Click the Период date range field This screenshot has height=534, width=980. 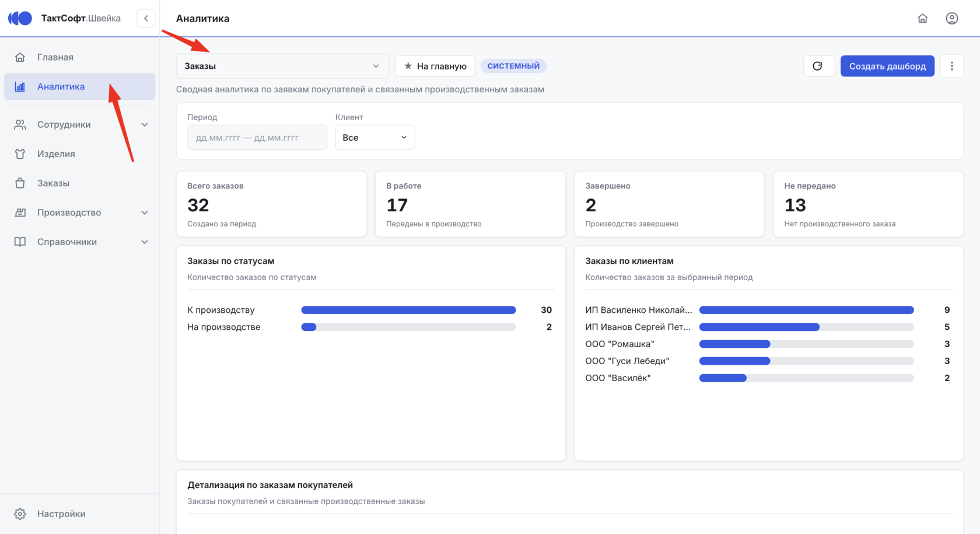tap(257, 137)
